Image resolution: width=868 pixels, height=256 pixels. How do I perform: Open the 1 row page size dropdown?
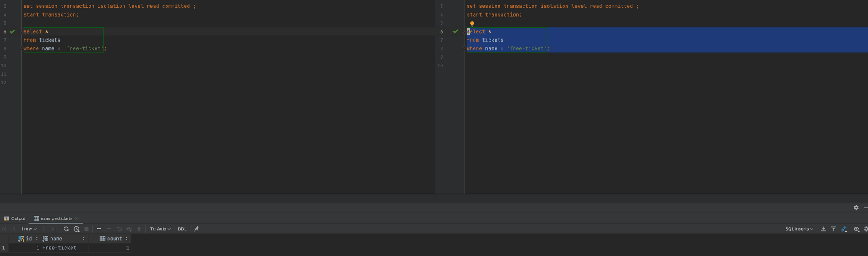coord(29,229)
